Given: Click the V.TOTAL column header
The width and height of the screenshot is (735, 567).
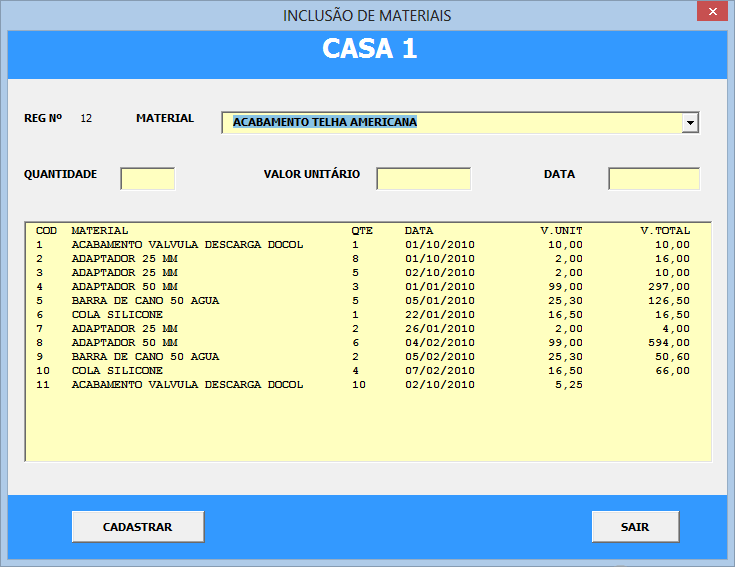Looking at the screenshot, I should 665,231.
